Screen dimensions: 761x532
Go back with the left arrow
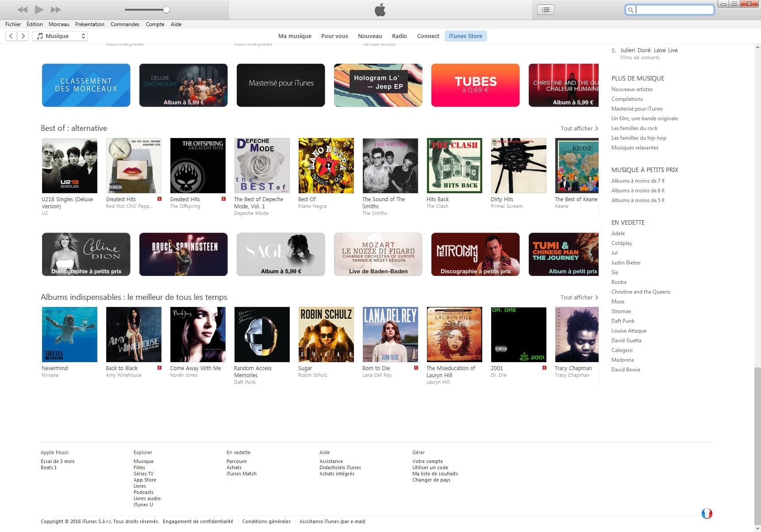click(x=11, y=36)
